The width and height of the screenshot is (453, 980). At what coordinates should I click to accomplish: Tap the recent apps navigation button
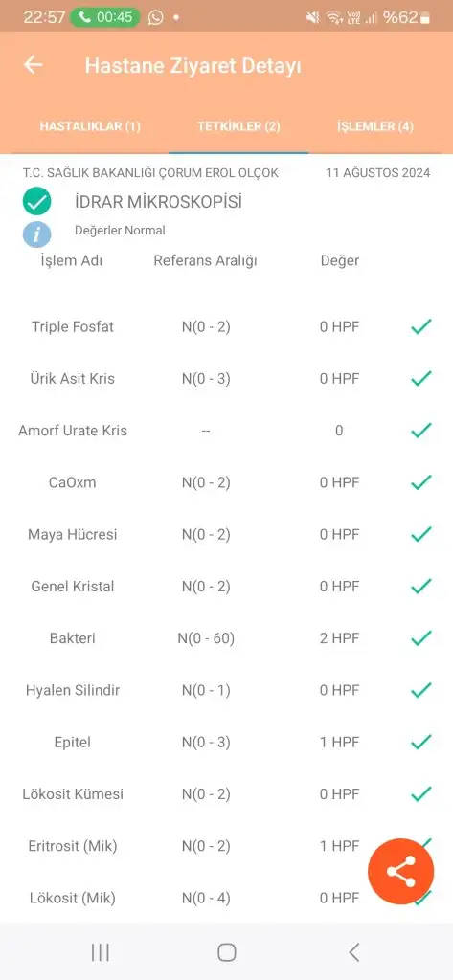101,952
